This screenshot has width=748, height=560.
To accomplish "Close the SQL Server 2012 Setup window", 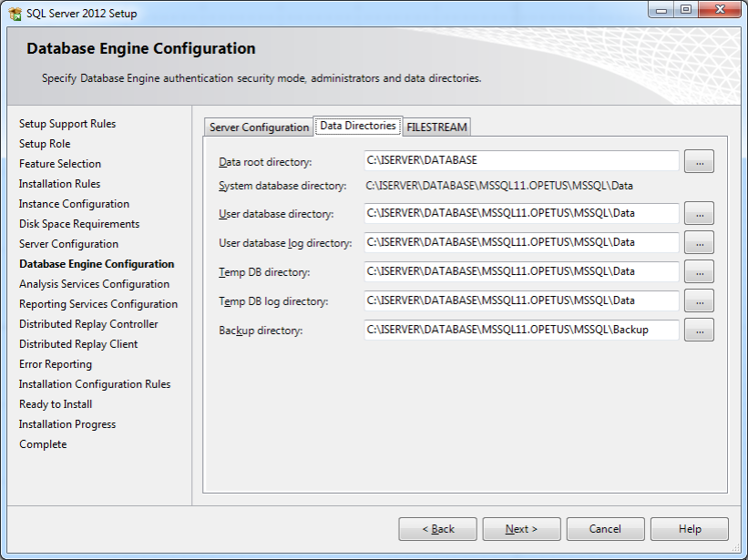I will click(721, 10).
